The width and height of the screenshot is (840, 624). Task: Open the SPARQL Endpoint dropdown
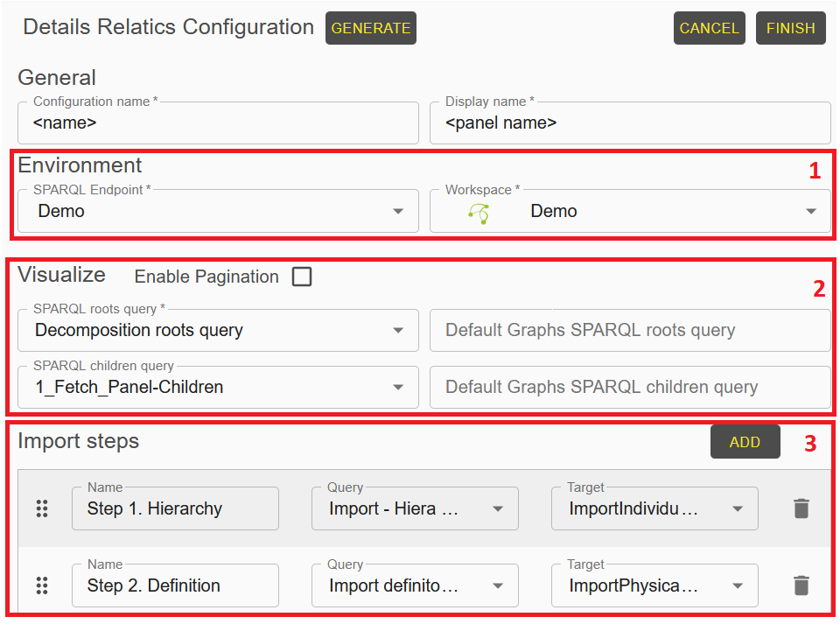click(398, 212)
